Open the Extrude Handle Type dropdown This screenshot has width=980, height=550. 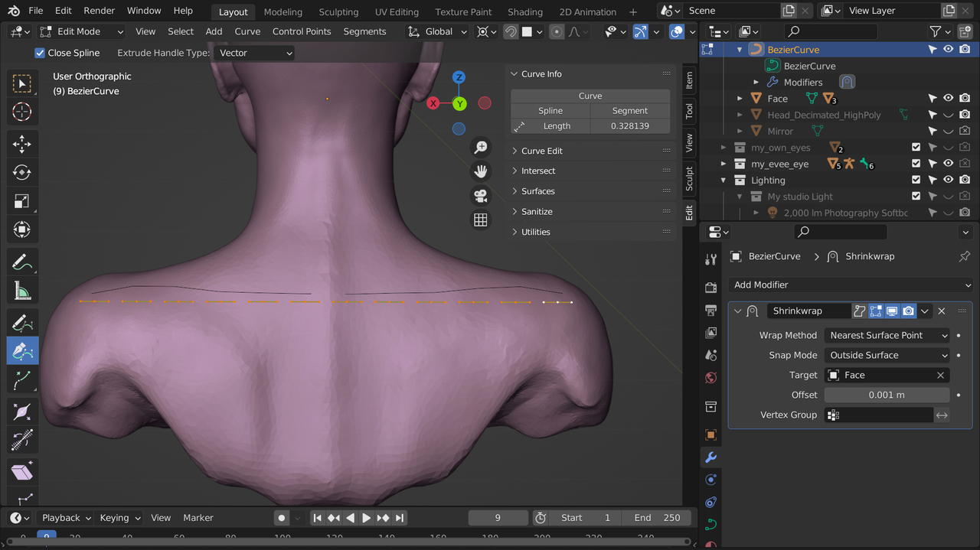point(254,53)
